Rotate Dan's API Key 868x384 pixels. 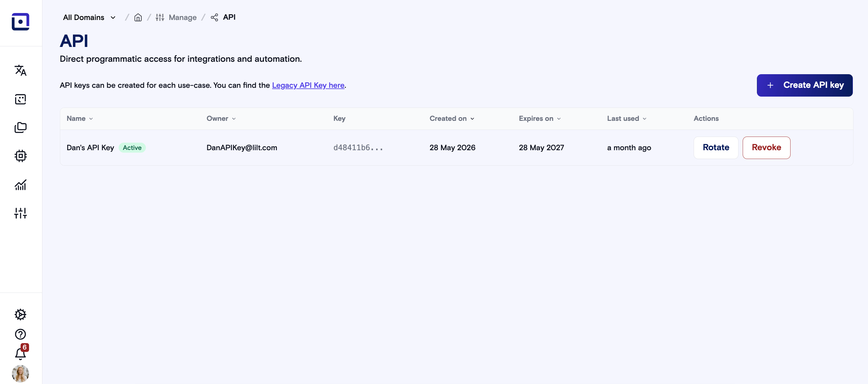tap(716, 148)
